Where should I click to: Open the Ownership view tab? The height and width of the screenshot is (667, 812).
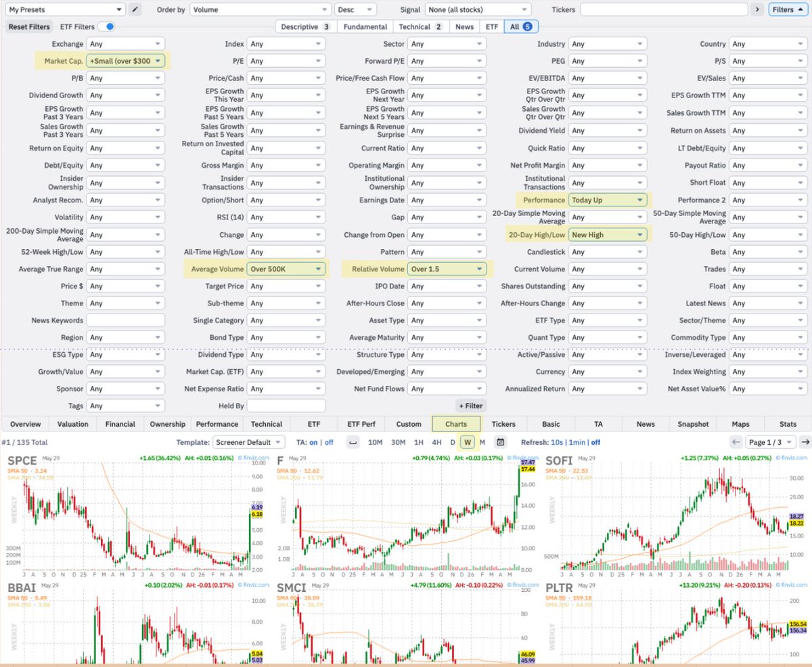(x=167, y=424)
